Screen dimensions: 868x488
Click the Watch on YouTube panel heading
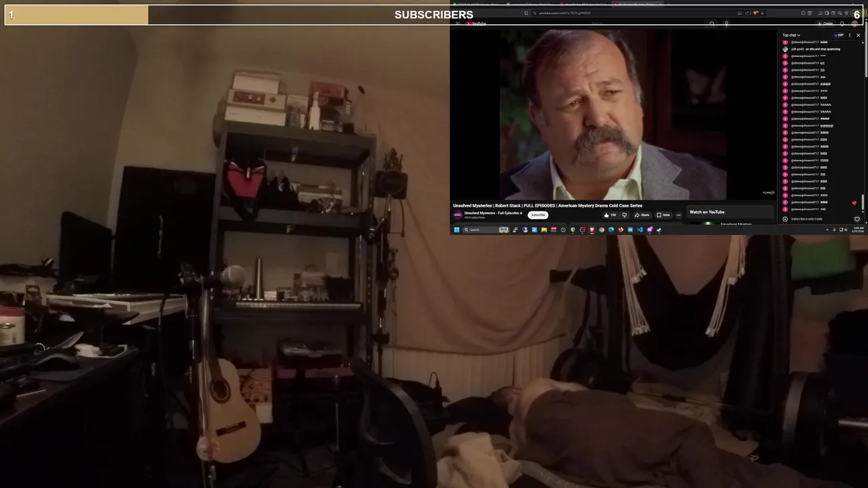tap(707, 212)
